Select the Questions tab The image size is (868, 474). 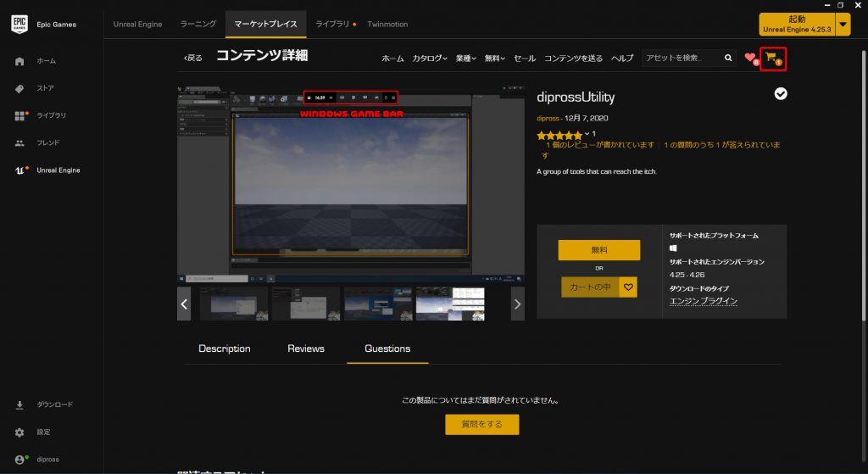pos(387,349)
